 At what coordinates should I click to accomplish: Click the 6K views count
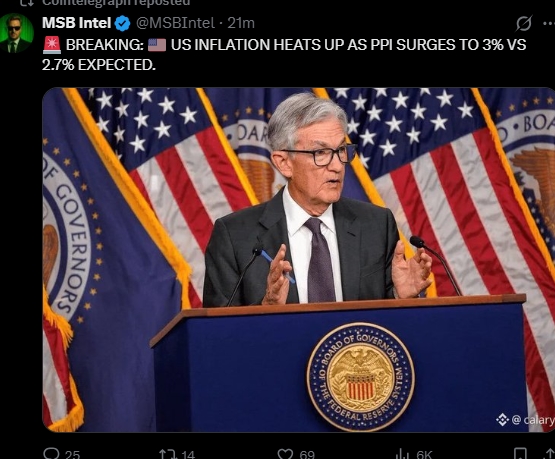coord(424,454)
